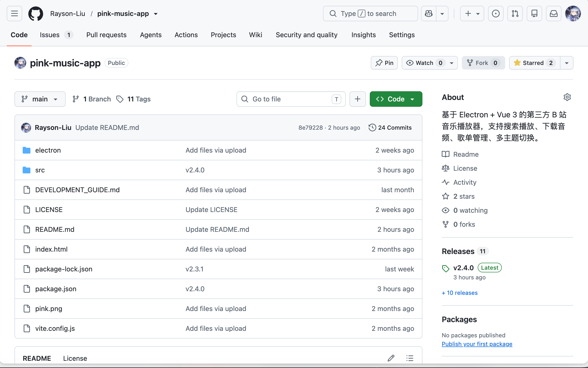Screen dimensions: 588x368
Task: Open the Rayson-Liu owner breadcrumb link
Action: (x=68, y=14)
